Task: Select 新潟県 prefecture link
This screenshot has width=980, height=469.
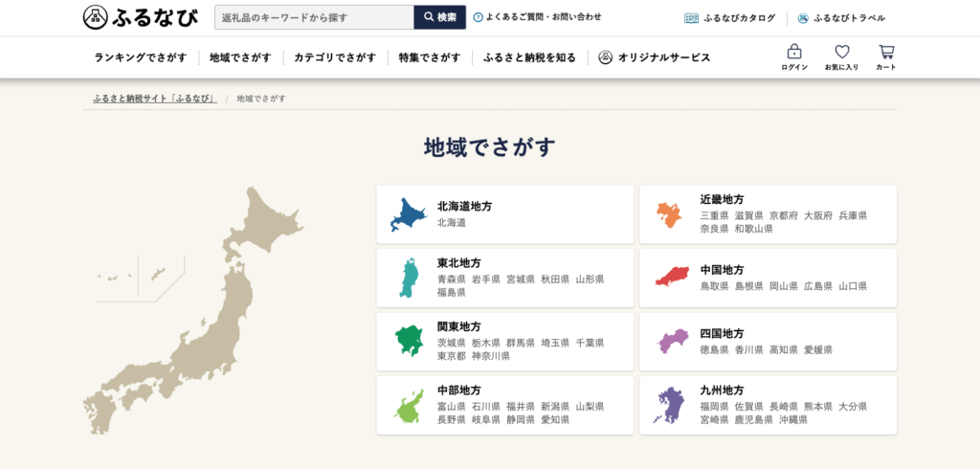Action: (555, 407)
